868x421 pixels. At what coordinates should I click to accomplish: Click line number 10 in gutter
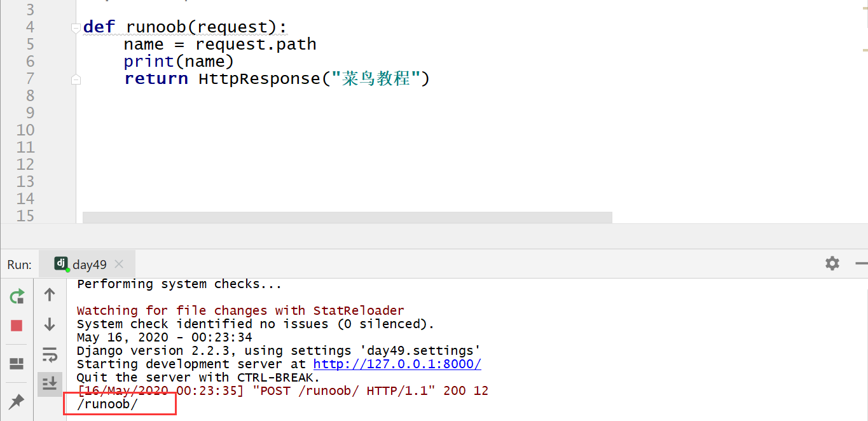point(25,130)
